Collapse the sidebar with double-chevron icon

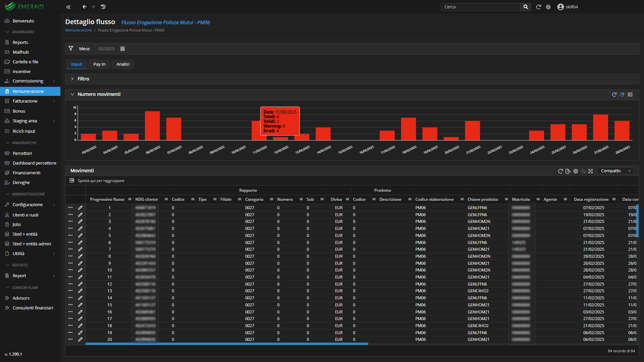(68, 7)
